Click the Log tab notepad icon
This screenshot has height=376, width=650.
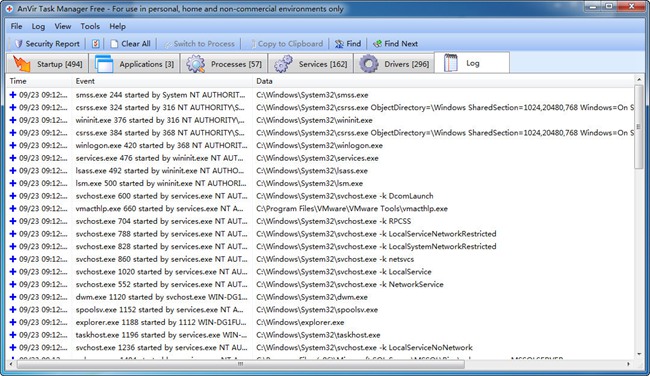point(451,63)
